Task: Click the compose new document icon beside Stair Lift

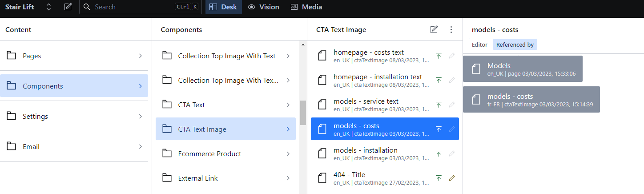Action: (68, 7)
